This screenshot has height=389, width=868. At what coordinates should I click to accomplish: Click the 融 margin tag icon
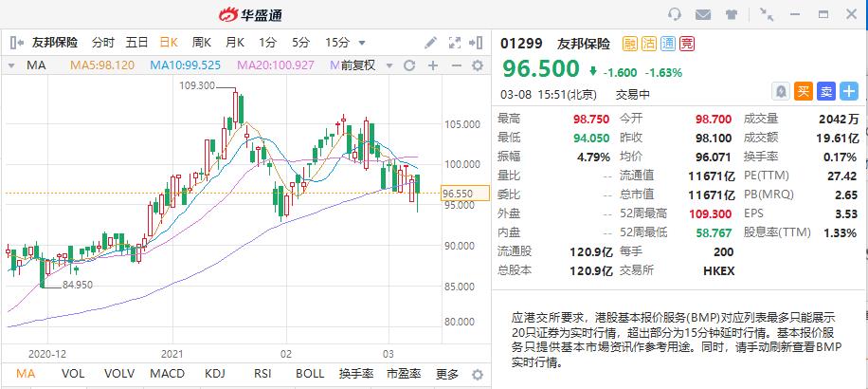click(630, 44)
